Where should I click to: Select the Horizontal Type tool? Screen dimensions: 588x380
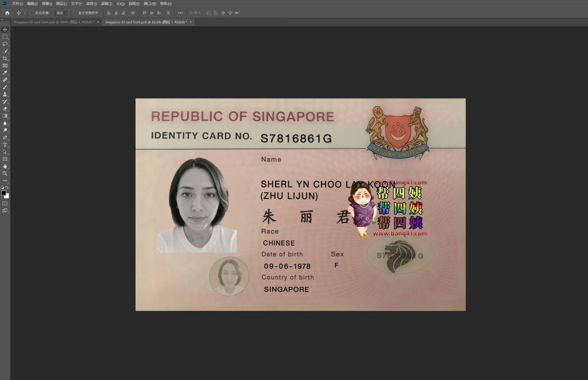(x=4, y=144)
